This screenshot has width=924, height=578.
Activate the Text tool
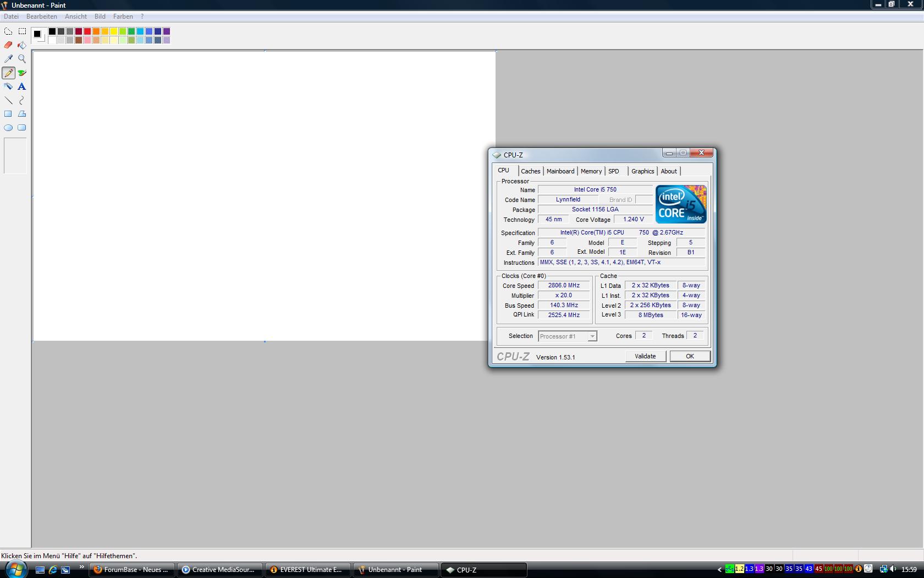click(22, 86)
